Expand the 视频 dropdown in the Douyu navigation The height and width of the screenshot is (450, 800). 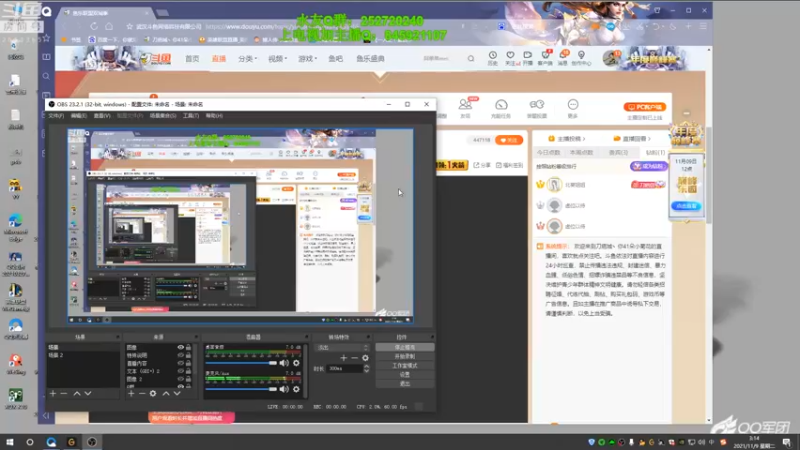[277, 59]
